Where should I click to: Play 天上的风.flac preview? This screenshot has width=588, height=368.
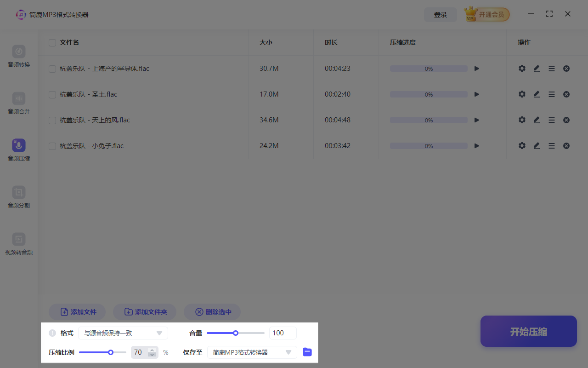477,120
